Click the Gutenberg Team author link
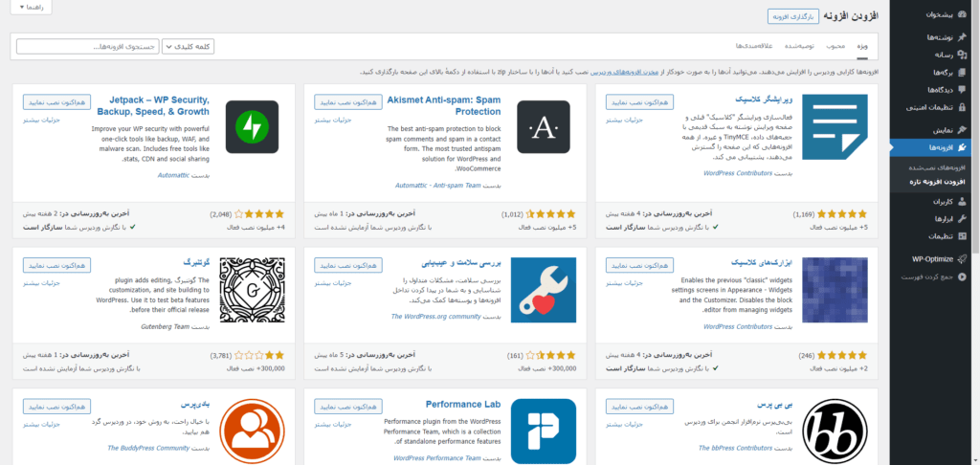980x465 pixels. coord(165,327)
